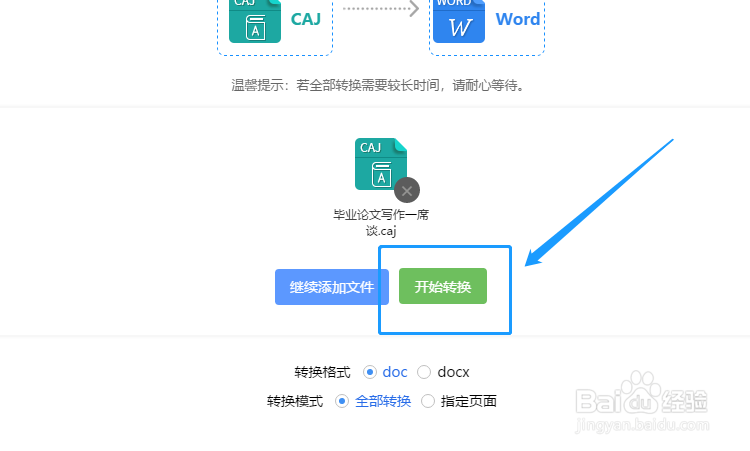The image size is (750, 451).
Task: Select the doc format radio button
Action: (x=370, y=372)
